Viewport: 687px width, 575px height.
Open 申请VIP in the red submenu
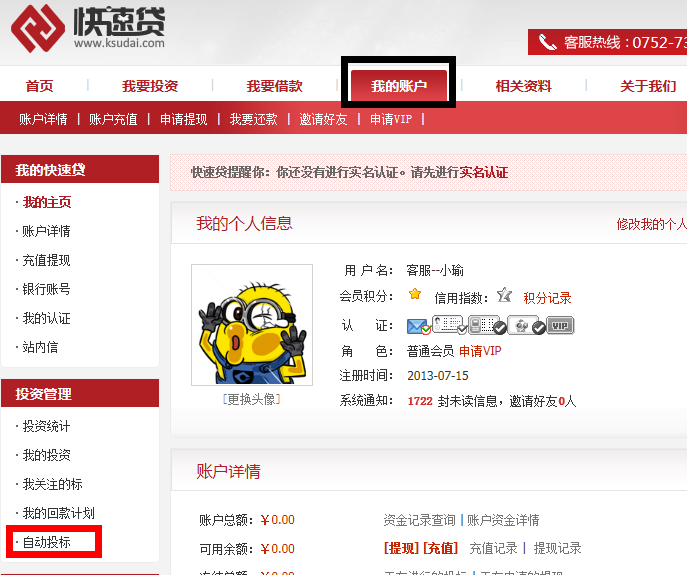pos(391,119)
